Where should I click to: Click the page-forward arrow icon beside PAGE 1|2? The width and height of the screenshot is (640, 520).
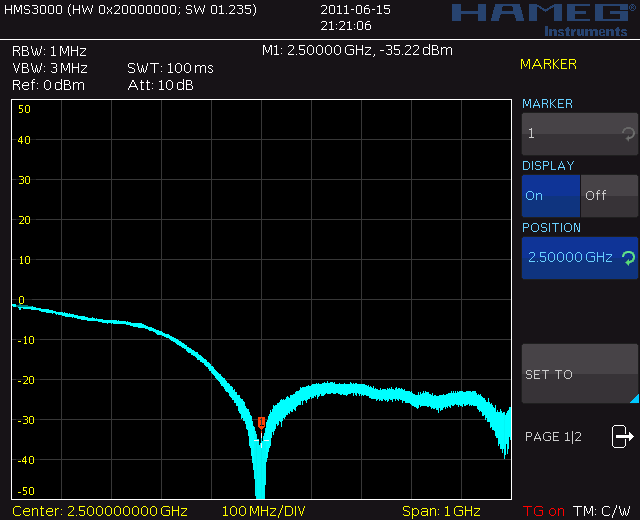[623, 436]
